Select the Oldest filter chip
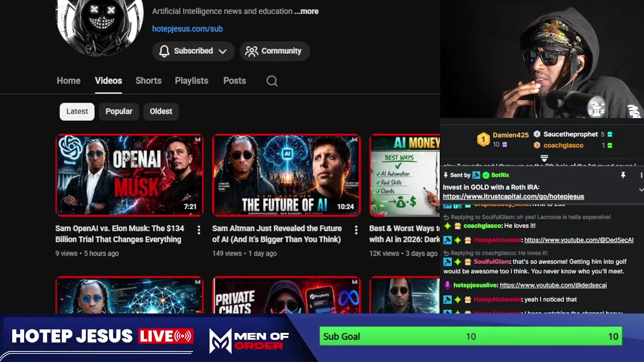 click(x=161, y=111)
